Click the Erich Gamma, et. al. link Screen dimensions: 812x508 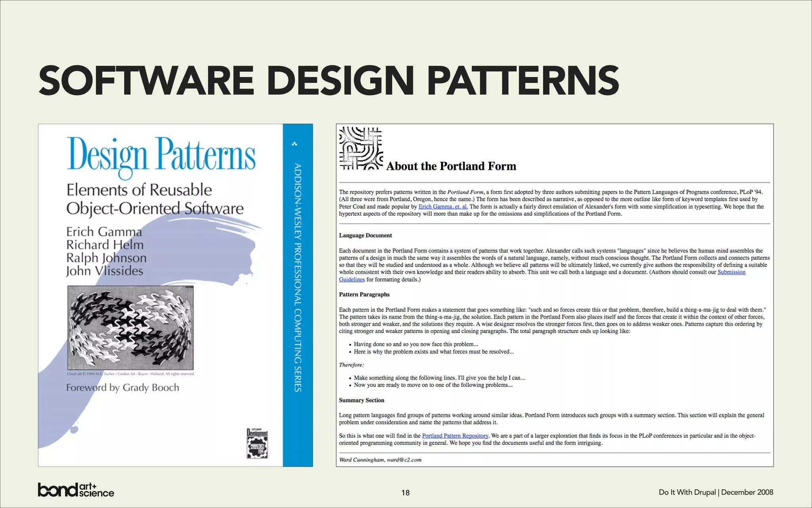coord(443,206)
